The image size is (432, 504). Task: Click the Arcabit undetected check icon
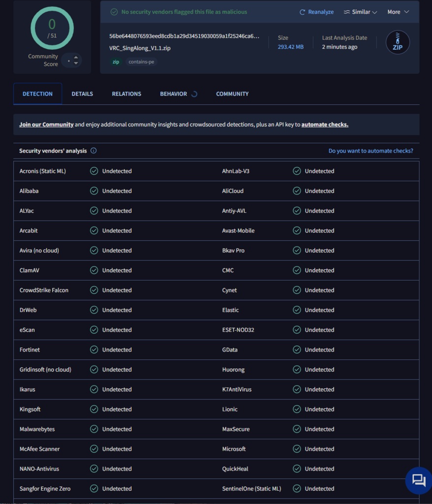click(x=94, y=231)
